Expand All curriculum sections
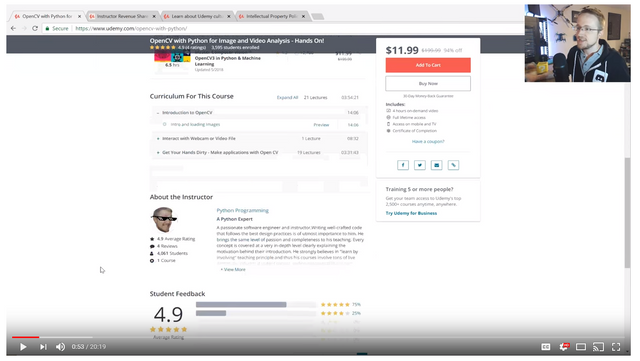Viewport: 640px width, 361px height. [287, 98]
